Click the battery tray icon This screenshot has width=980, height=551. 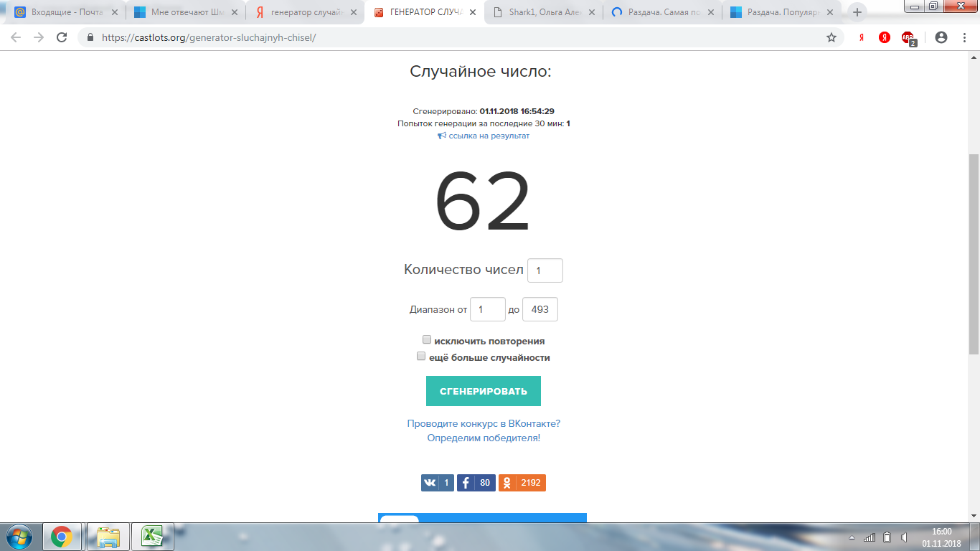[x=887, y=537]
